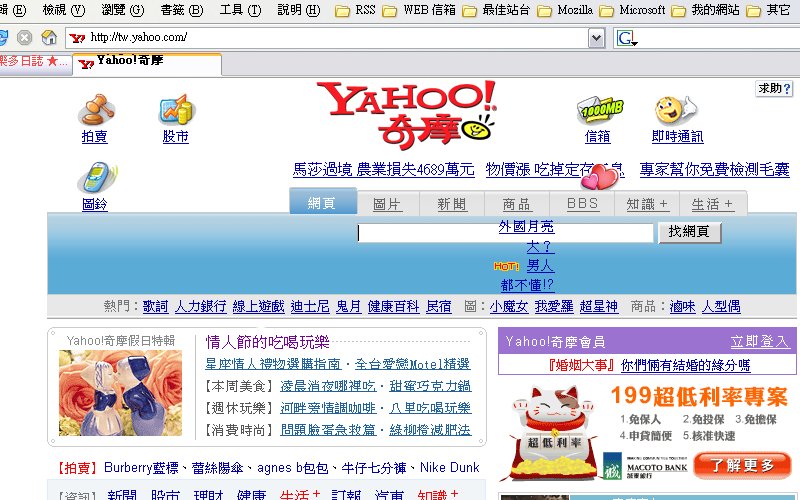Open the Mozilla bookmarks folder

pyautogui.click(x=565, y=10)
